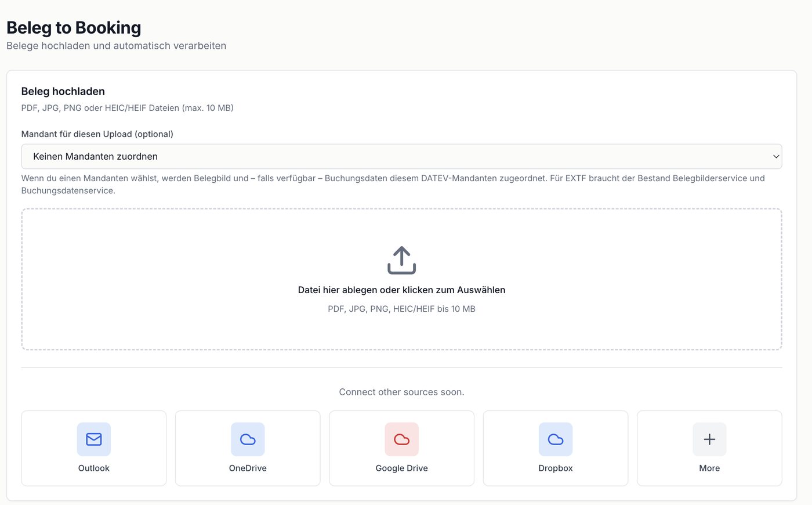Click 'Mandant für diesen Upload (optional)' label
812x505 pixels.
pos(97,134)
